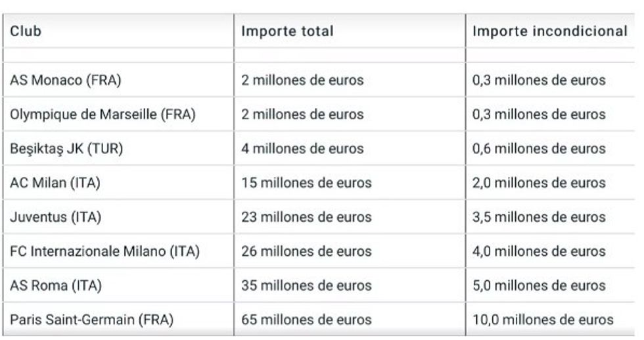Click the 0,6 millones de euros cell
The height and width of the screenshot is (340, 644).
click(539, 149)
